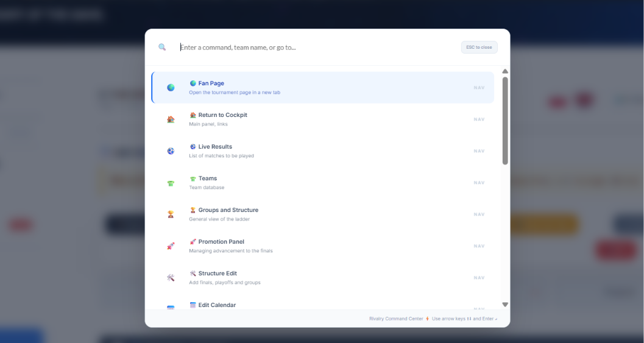This screenshot has height=343, width=644.
Task: Click the soccer ball Live Results icon
Action: (x=171, y=150)
